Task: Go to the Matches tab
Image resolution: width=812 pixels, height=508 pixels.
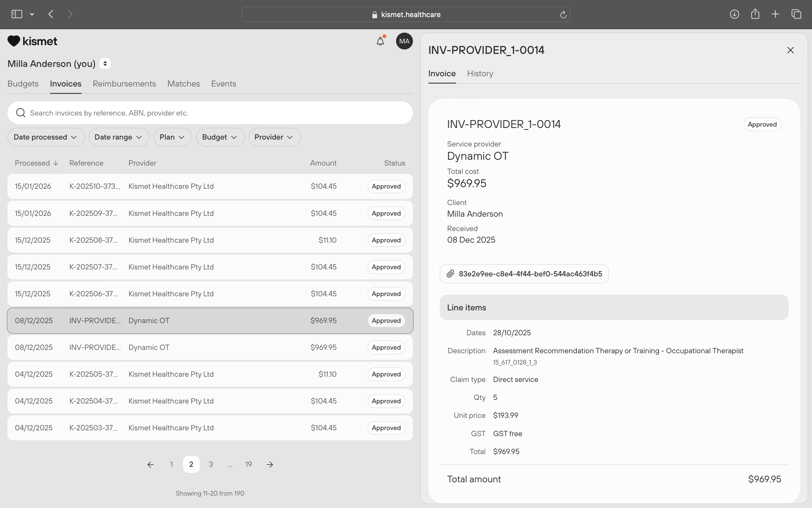Action: click(x=183, y=84)
